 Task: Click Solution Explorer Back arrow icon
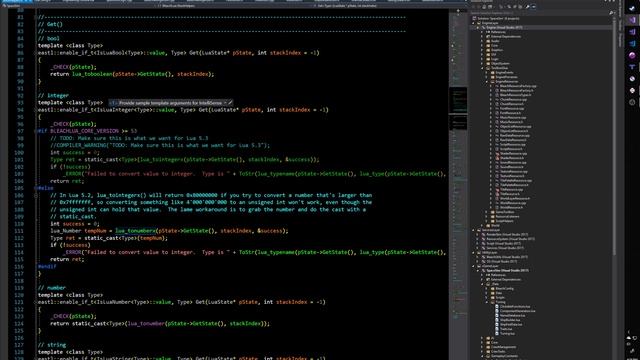click(x=473, y=7)
